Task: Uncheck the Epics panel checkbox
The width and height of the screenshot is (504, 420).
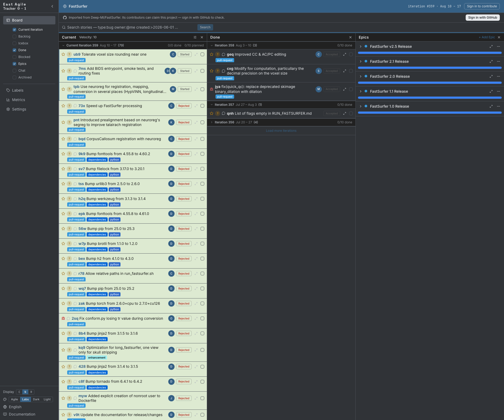Action: [x=14, y=64]
